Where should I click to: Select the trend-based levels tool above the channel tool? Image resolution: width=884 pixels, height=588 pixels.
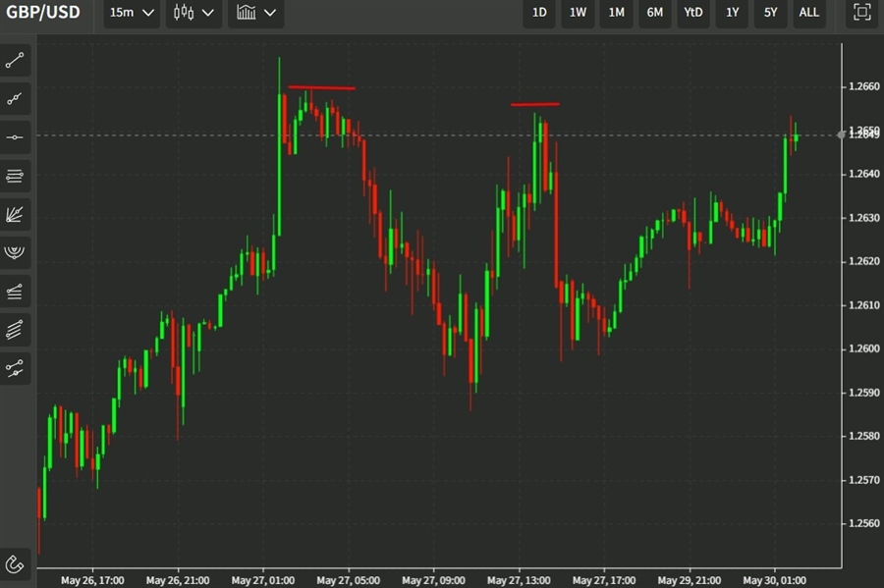click(x=15, y=292)
